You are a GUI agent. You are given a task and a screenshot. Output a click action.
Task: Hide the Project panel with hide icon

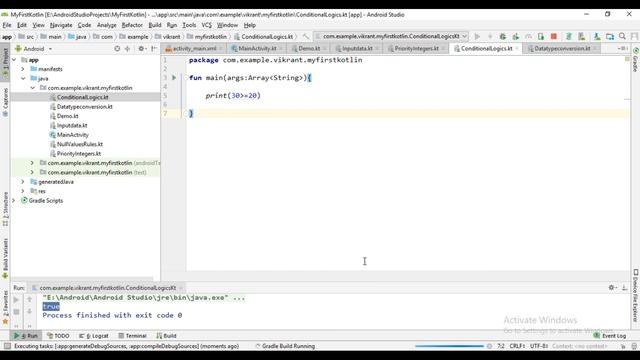click(154, 49)
